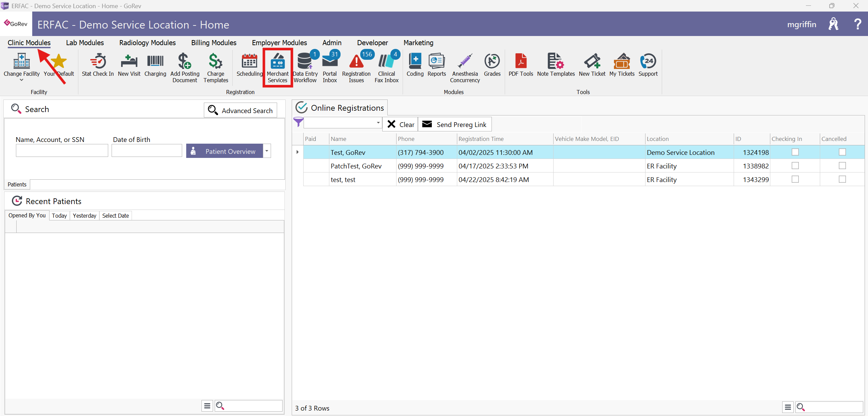Check Checking In for Test, GoRev
This screenshot has height=416, width=868.
795,152
